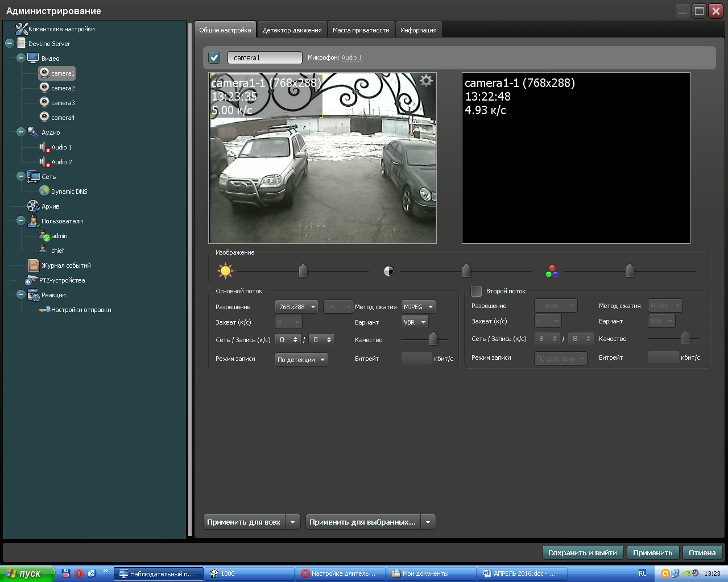Open Client settings wrench icon
728x582 pixels.
click(22, 29)
